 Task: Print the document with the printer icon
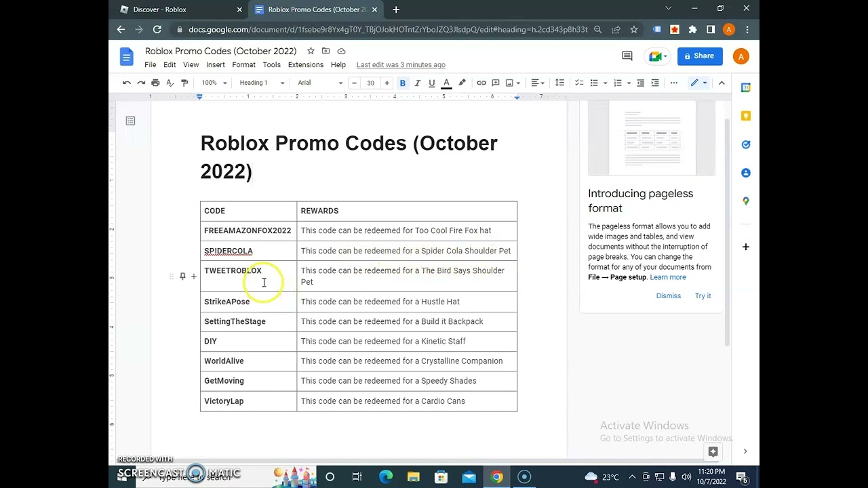click(155, 83)
